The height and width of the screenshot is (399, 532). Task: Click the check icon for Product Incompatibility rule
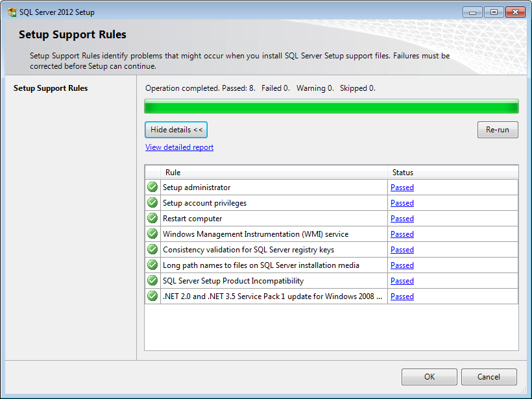152,280
